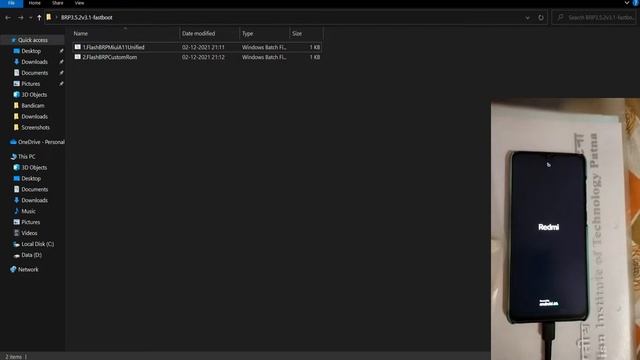Open Downloads under This PC

click(34, 200)
